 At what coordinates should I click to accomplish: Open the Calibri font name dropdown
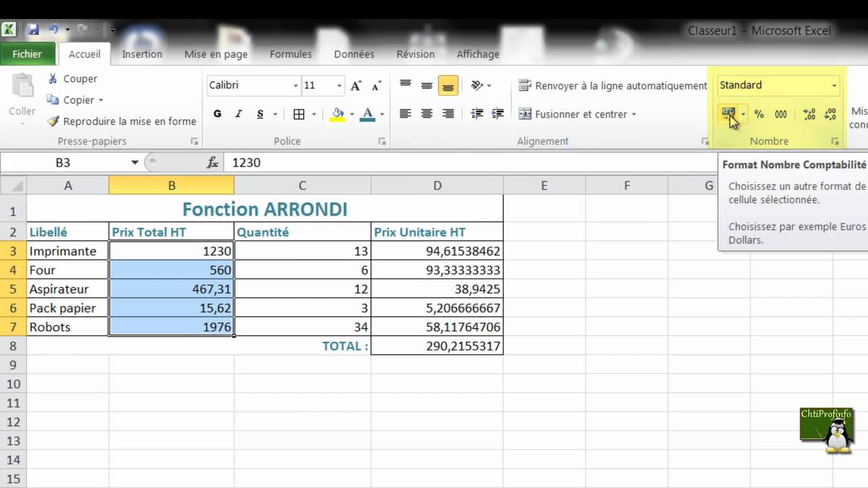tap(296, 85)
